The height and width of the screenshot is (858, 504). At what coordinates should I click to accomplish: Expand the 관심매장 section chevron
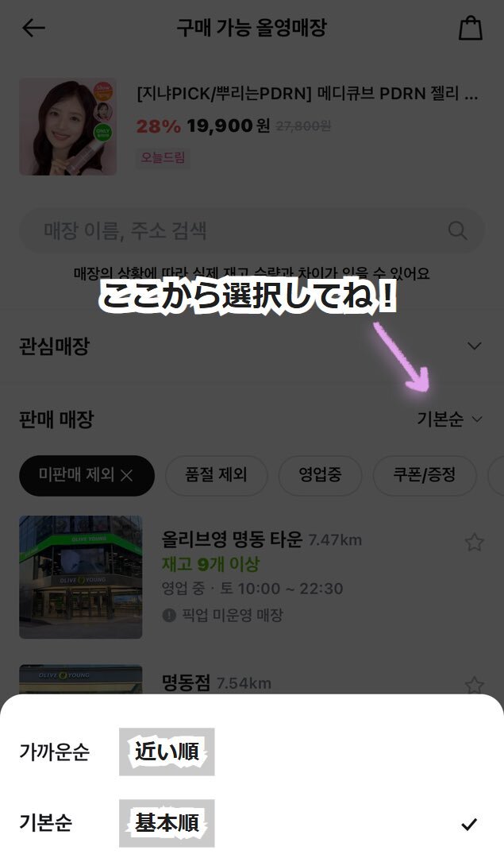coord(475,346)
